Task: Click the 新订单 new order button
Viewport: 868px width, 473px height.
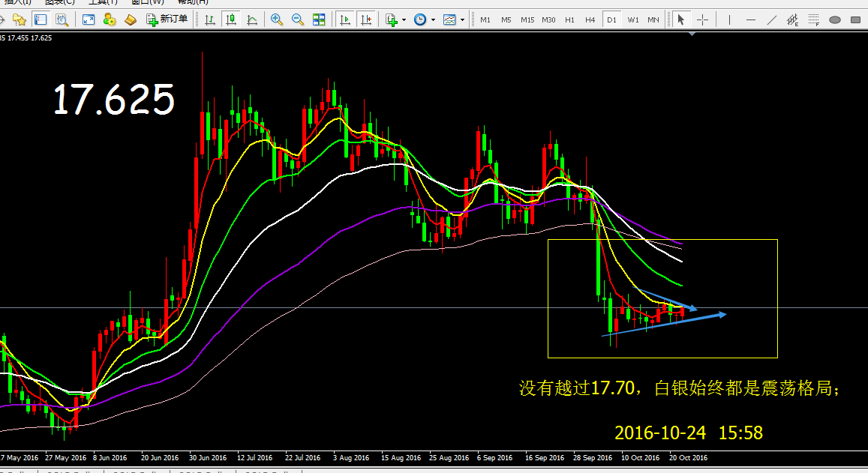Action: [x=167, y=19]
